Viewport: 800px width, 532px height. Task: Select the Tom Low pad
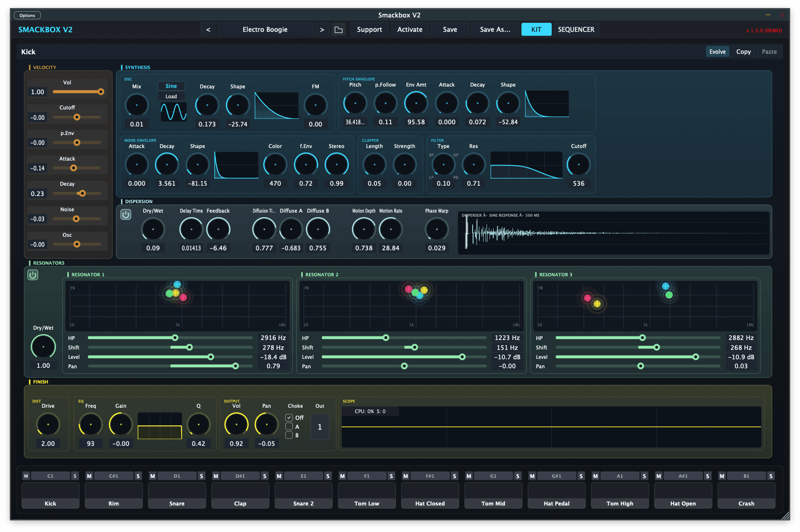[x=367, y=496]
